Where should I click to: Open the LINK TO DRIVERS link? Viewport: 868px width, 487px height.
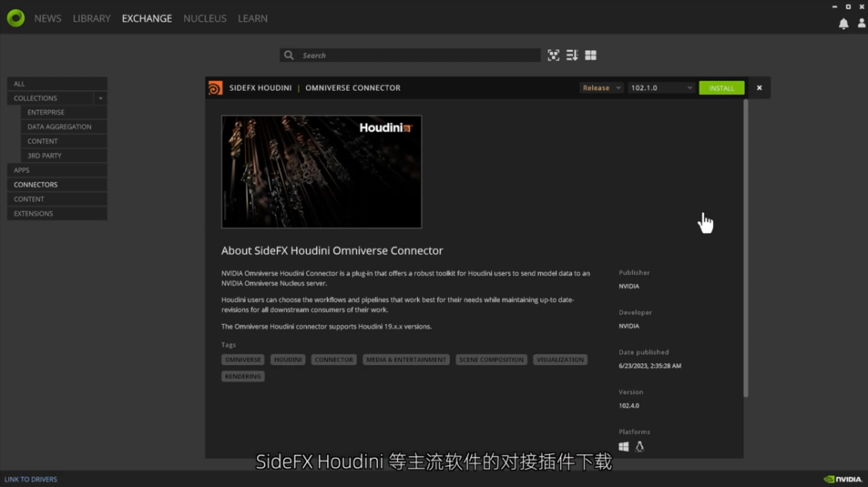coord(31,479)
